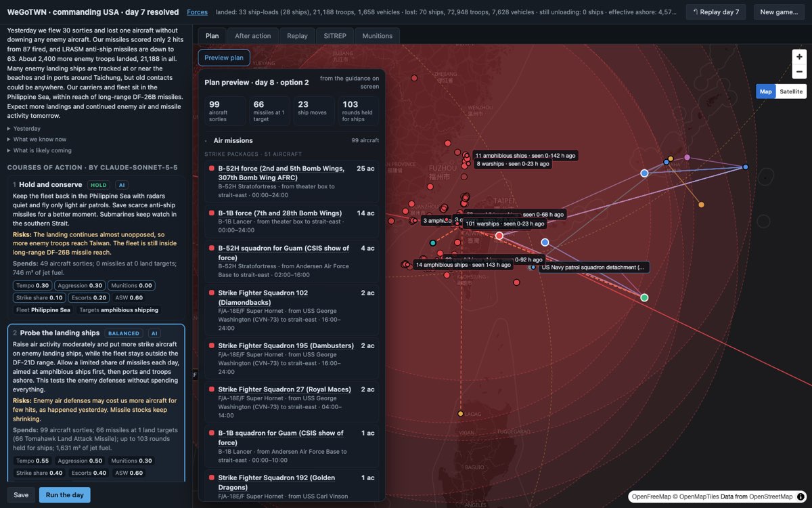
Task: Click the Replay day 7 button
Action: [717, 12]
